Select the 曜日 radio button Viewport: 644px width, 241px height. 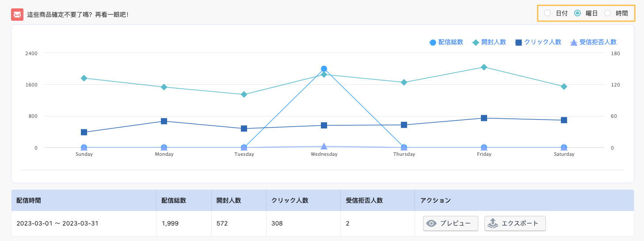pos(577,13)
